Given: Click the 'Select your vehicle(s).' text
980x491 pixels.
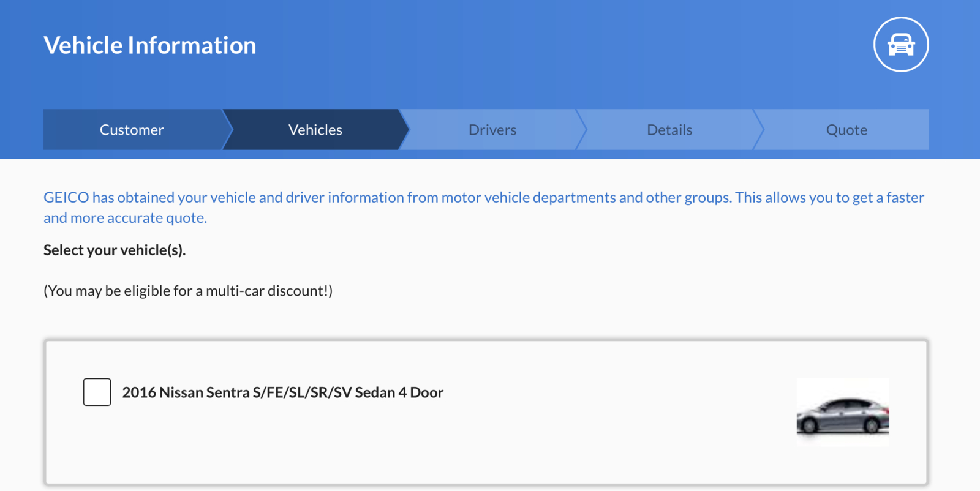Looking at the screenshot, I should (115, 250).
